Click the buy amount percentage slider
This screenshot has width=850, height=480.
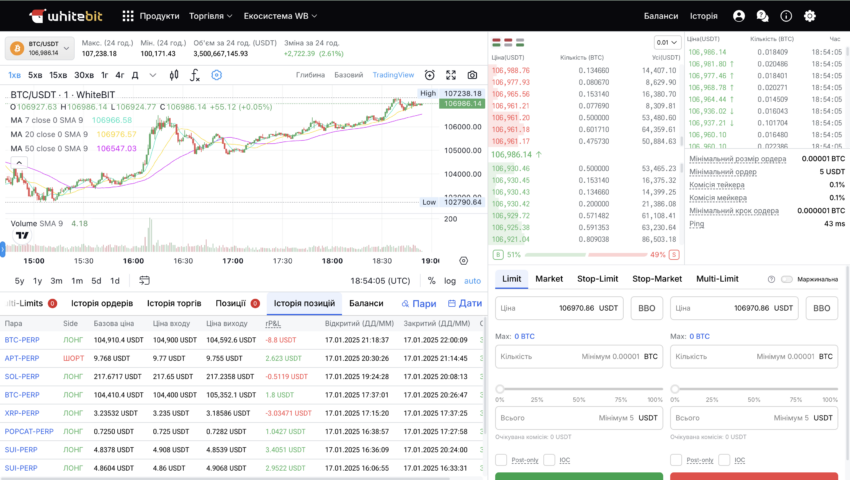(x=579, y=388)
